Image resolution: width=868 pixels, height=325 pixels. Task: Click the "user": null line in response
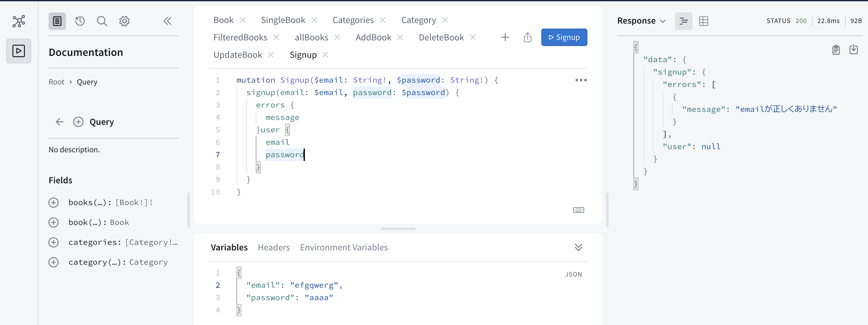click(x=691, y=147)
